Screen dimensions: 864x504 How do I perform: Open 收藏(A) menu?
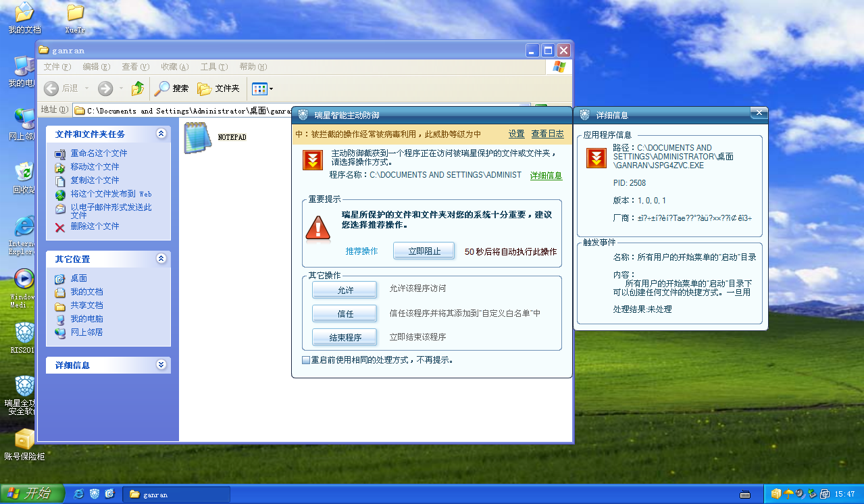[174, 67]
